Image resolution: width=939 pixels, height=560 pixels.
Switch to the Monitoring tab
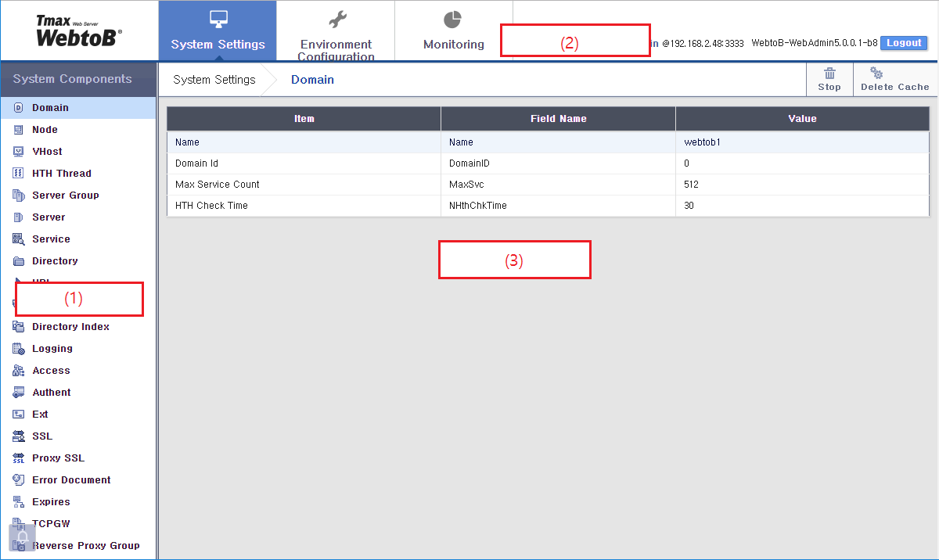click(452, 30)
